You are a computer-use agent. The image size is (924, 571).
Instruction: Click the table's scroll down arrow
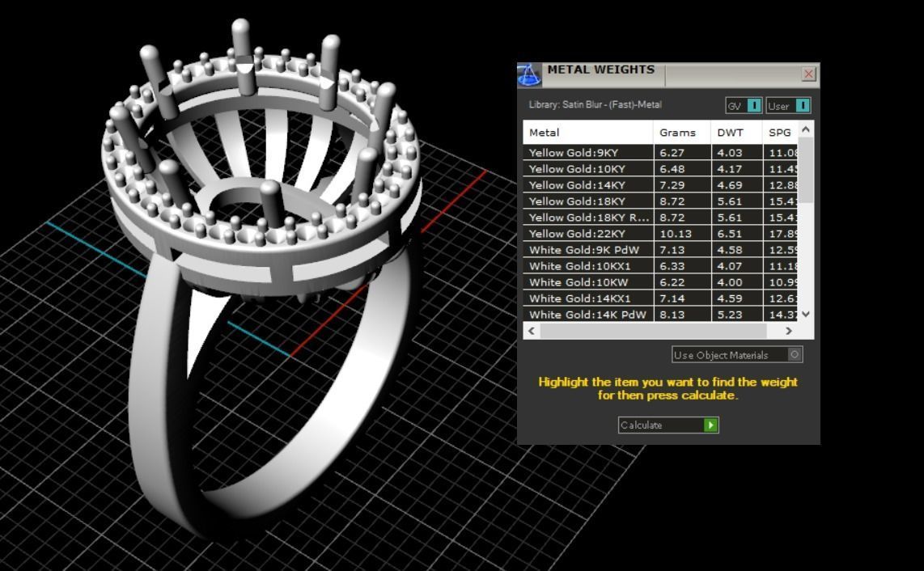point(806,314)
